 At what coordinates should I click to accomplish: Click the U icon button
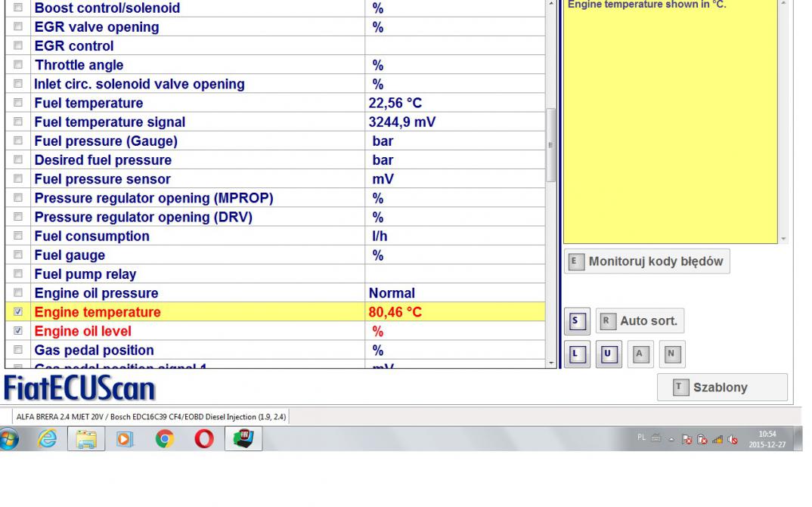609,354
